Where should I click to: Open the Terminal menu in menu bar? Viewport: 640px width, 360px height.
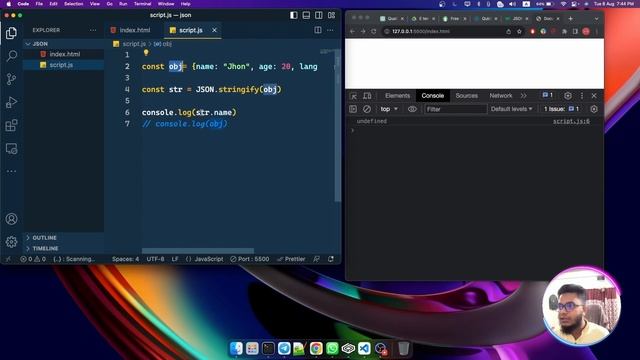click(142, 4)
